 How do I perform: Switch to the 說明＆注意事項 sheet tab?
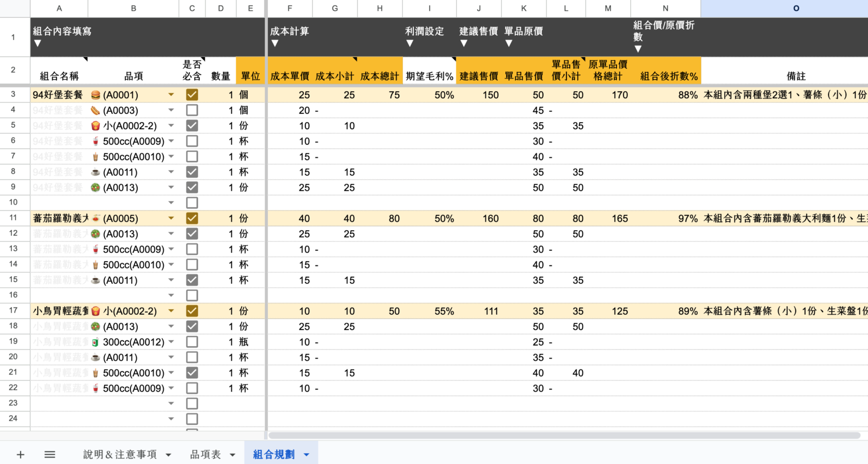coord(120,455)
